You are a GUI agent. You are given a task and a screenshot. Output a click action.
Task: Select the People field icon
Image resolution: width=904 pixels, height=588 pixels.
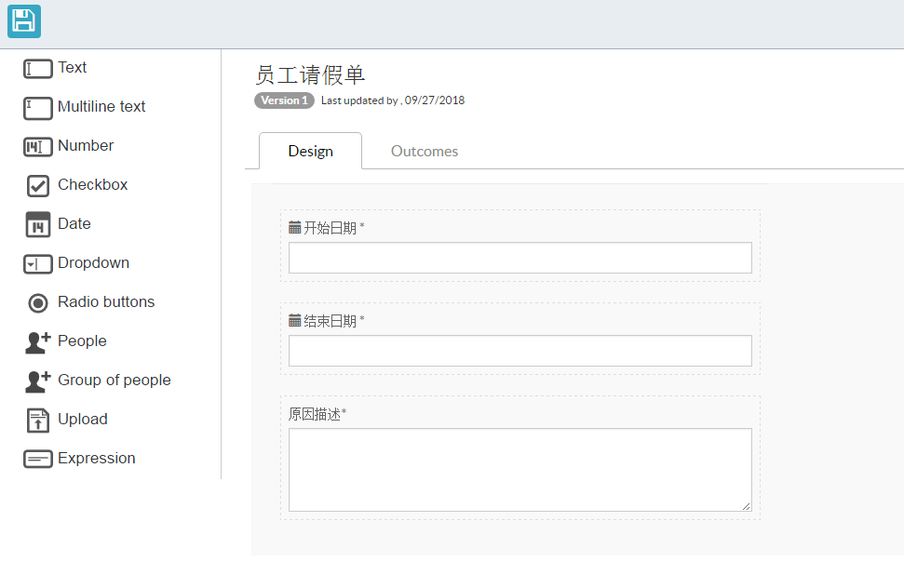(38, 342)
